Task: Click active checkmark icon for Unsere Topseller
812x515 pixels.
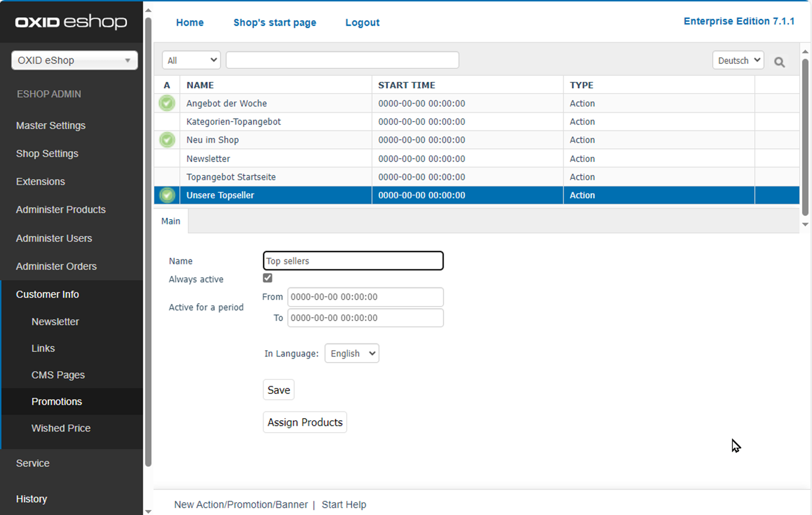Action: (167, 195)
